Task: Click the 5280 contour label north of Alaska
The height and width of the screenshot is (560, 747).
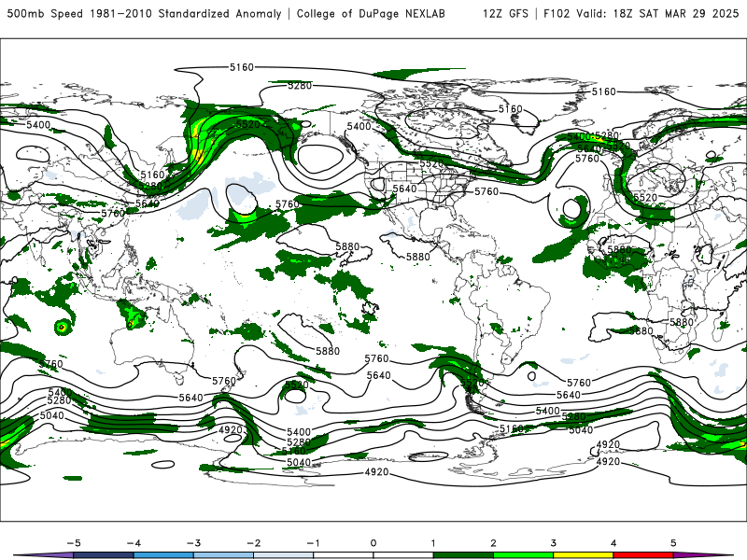Action: [x=300, y=86]
